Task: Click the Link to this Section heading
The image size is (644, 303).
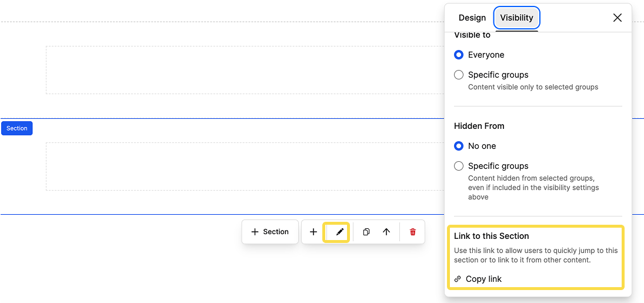Action: 491,236
